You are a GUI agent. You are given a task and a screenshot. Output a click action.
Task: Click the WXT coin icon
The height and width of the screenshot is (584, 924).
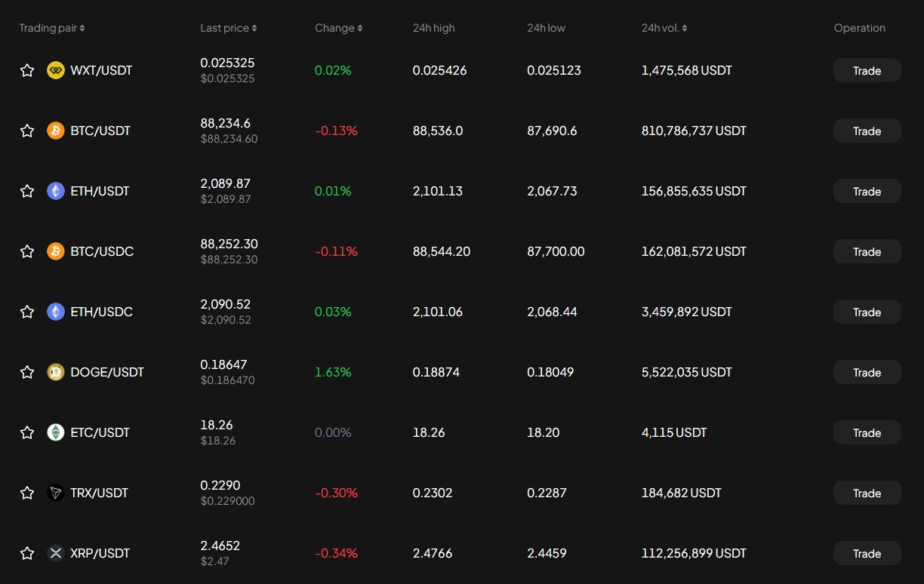[56, 70]
